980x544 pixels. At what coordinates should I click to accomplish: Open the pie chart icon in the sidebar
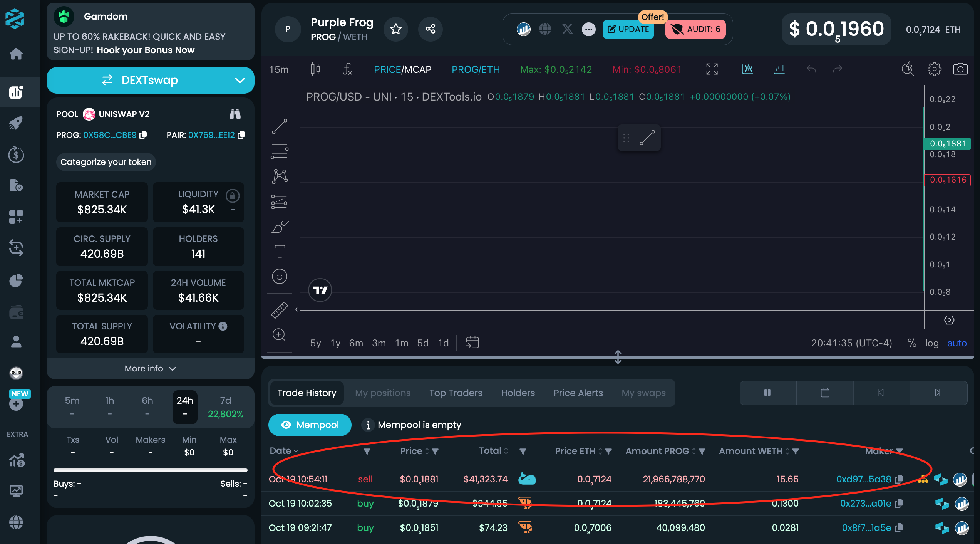click(x=16, y=280)
